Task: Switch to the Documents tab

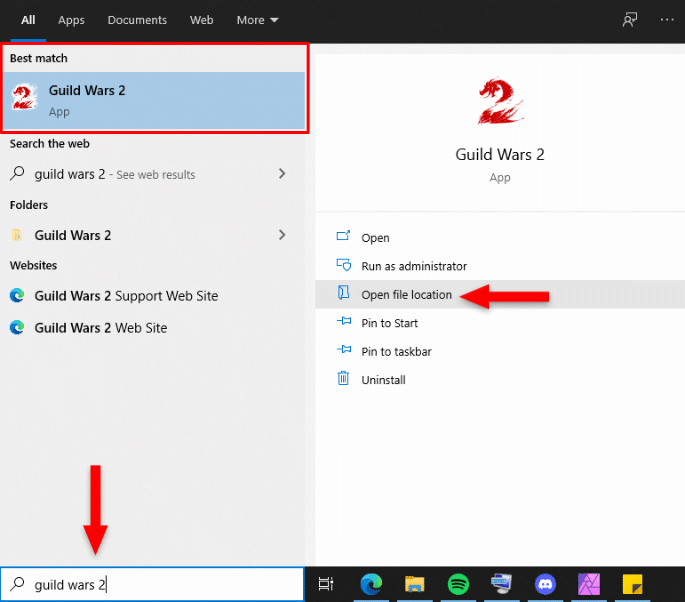Action: pos(138,20)
